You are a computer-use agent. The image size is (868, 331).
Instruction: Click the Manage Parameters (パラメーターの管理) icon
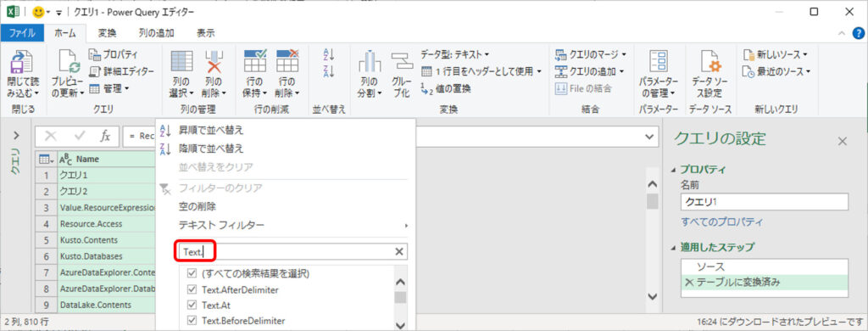point(658,62)
